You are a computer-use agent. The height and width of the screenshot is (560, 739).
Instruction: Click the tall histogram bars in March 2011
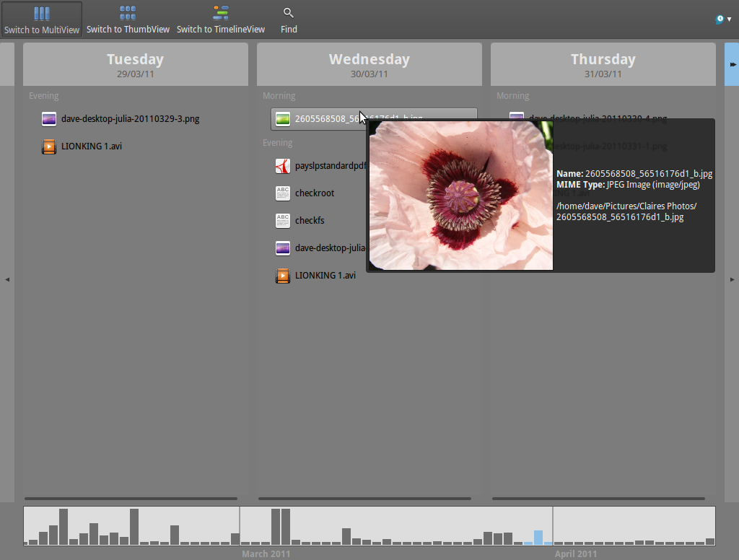pos(281,527)
